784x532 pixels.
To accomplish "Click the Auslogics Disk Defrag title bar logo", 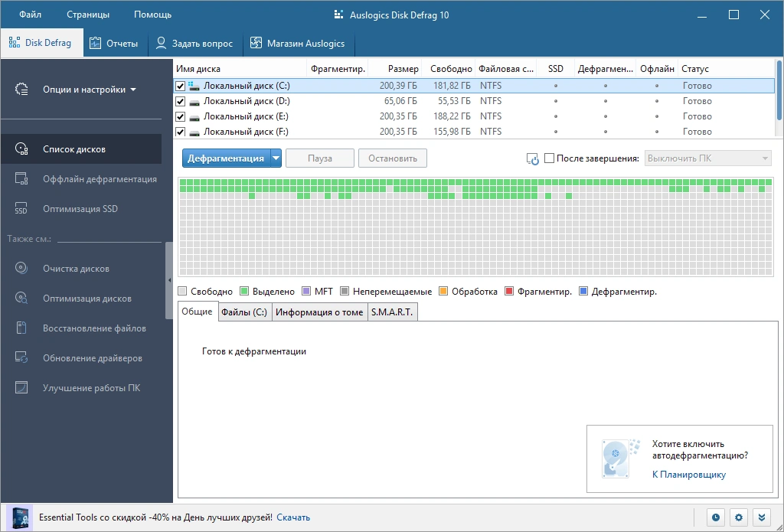I will [339, 15].
